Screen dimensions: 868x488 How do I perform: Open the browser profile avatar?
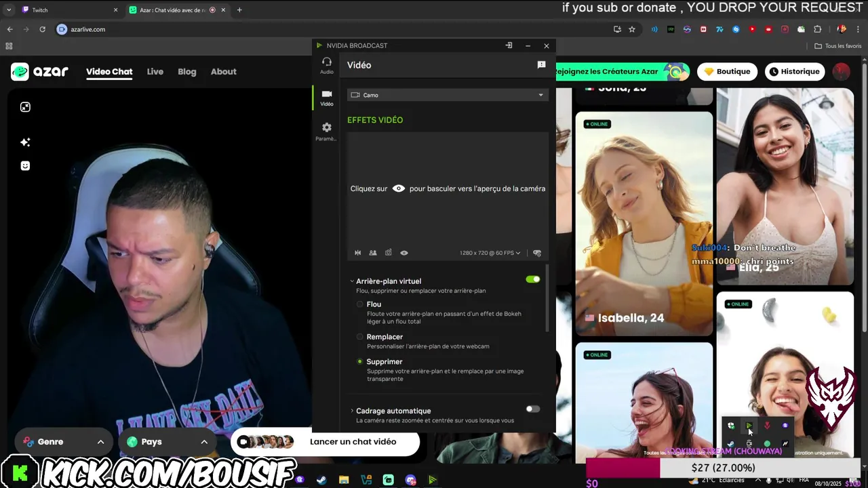(842, 29)
